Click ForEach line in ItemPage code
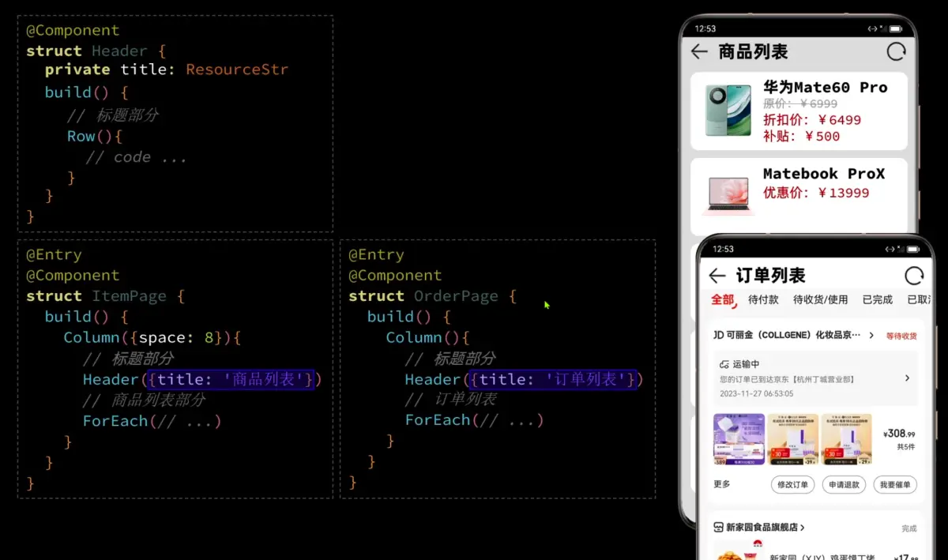 tap(152, 421)
